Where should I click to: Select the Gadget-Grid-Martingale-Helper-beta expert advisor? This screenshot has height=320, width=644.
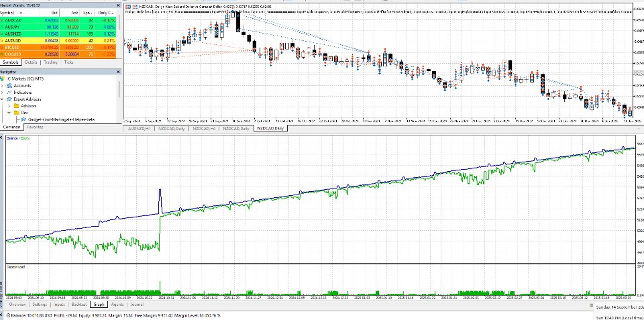pyautogui.click(x=61, y=119)
